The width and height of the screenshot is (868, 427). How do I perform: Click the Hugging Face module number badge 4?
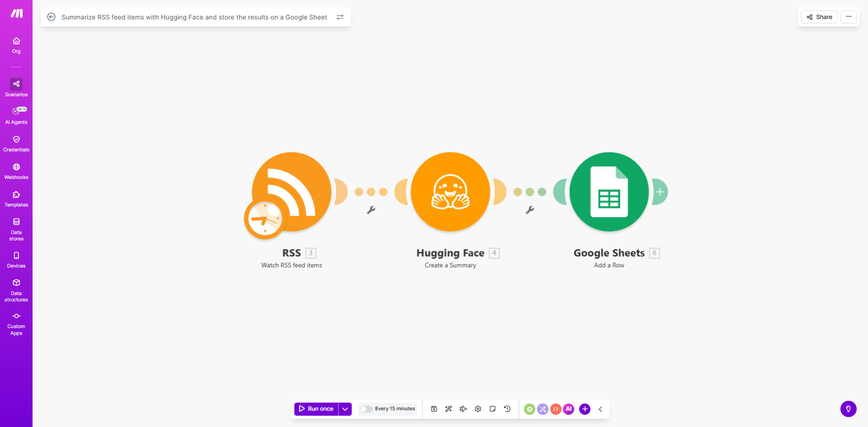pos(494,253)
